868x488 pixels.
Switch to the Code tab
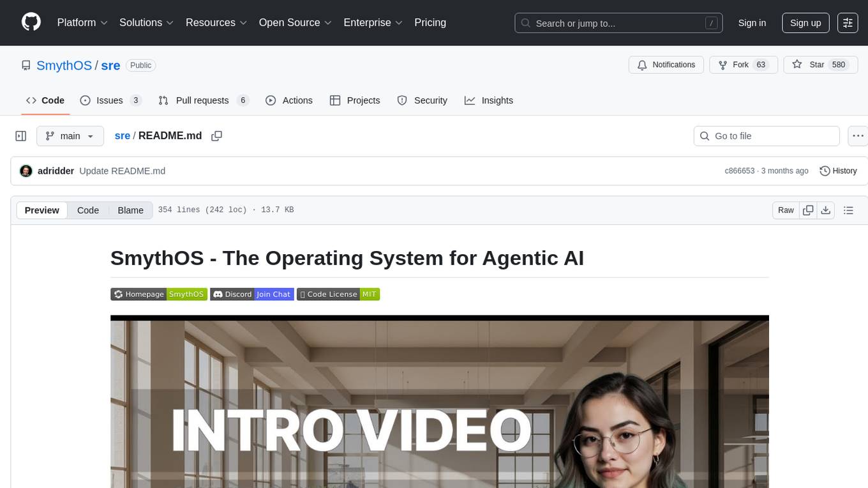click(x=45, y=100)
